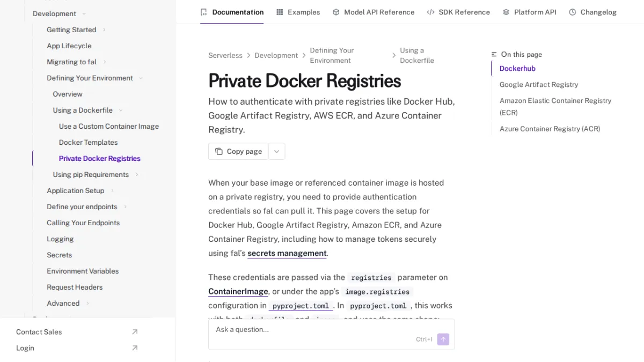Screen dimensions: 644x362
Task: Expand the Advanced section chevron
Action: 87,303
